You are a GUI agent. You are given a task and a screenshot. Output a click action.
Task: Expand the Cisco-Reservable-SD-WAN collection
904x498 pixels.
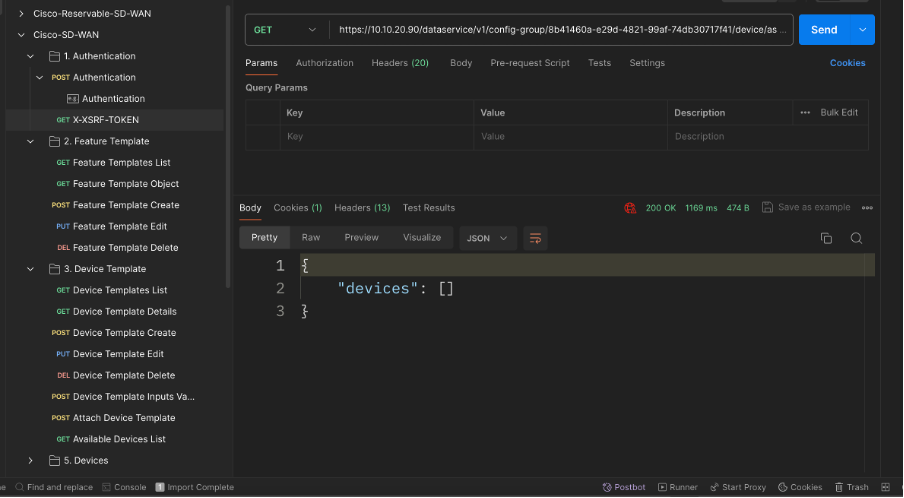(x=21, y=13)
